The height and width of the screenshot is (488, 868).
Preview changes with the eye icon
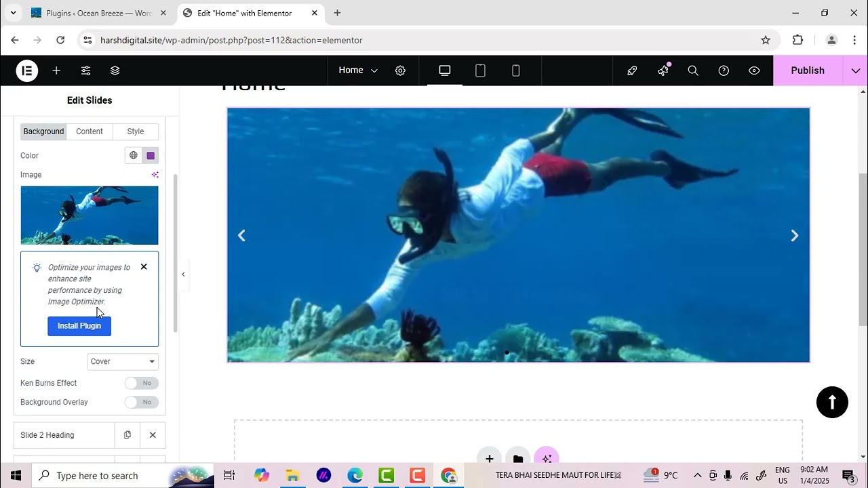pyautogui.click(x=754, y=70)
